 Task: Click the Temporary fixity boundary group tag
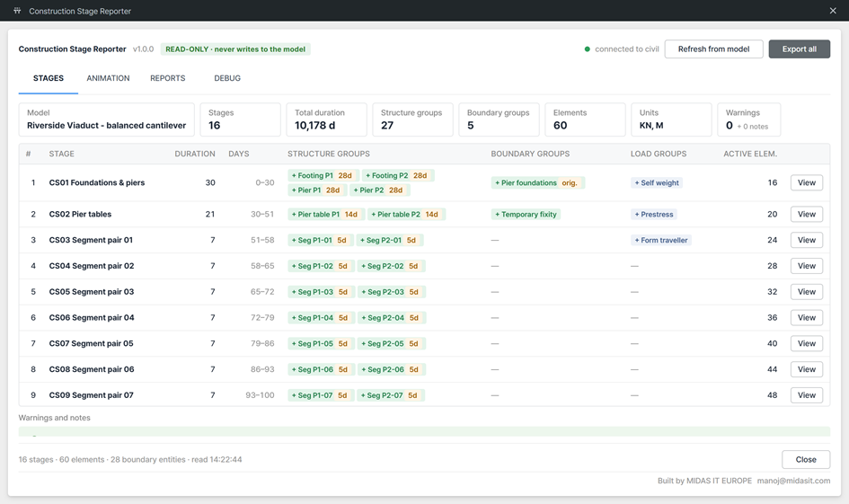(x=526, y=215)
